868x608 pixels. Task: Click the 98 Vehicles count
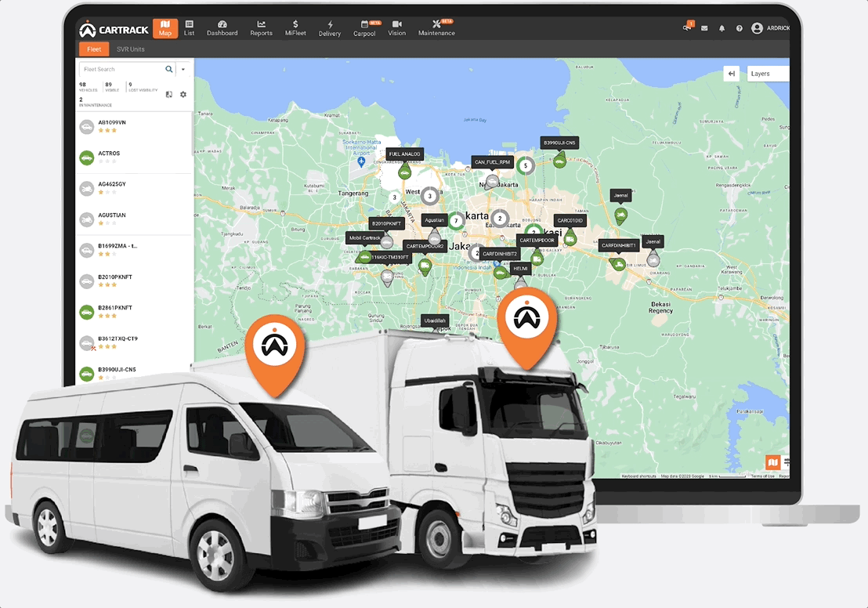click(x=88, y=87)
